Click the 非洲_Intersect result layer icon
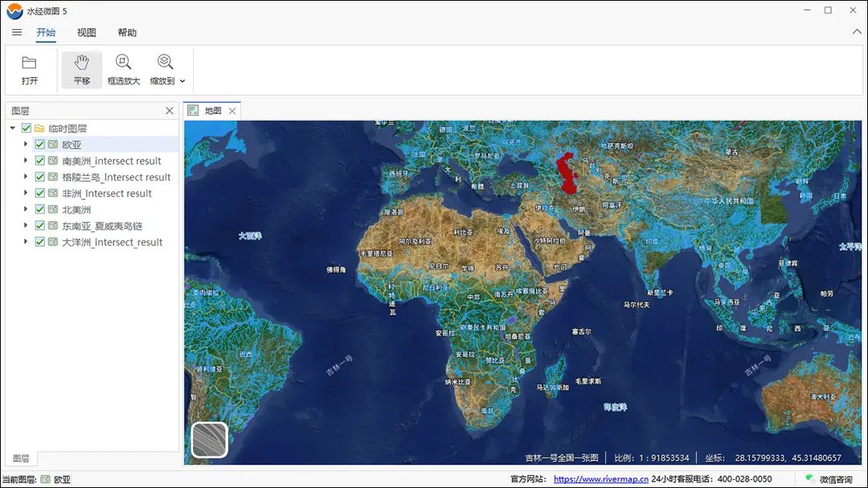Image resolution: width=868 pixels, height=488 pixels. (x=53, y=193)
